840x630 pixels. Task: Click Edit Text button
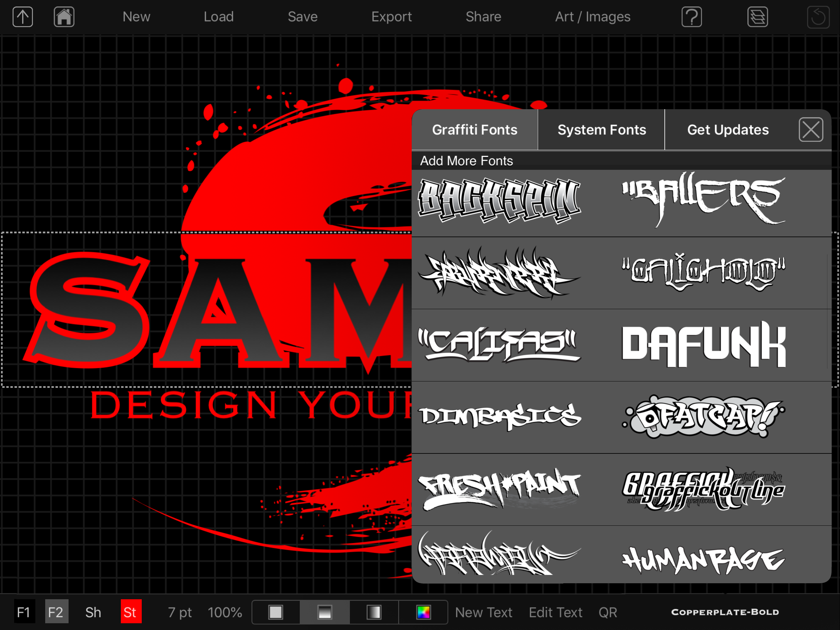pos(555,612)
